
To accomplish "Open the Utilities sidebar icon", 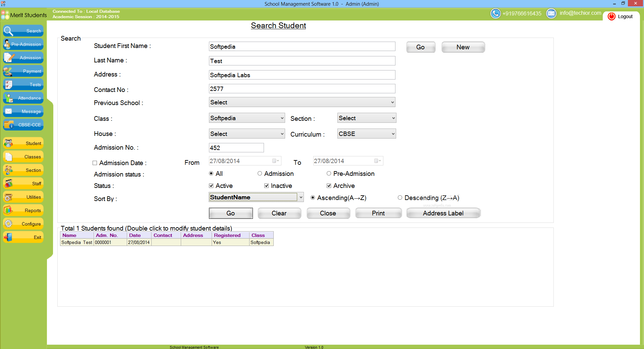I will click(8, 197).
